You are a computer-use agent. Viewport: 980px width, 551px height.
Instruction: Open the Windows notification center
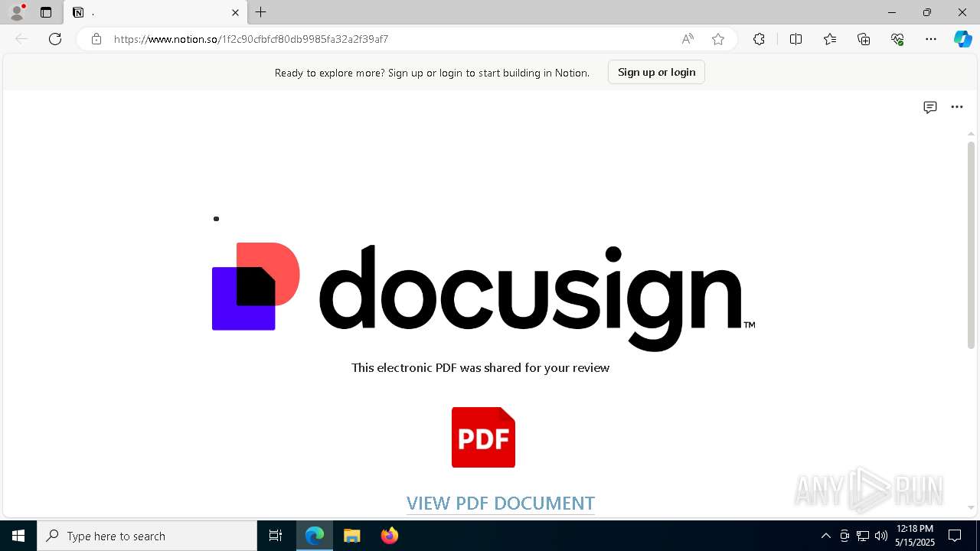[x=955, y=536]
